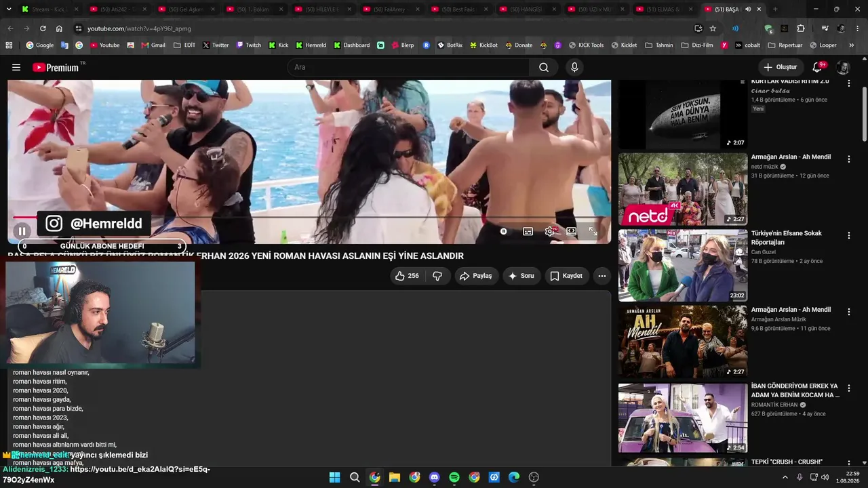Go to browser home page
The height and width of the screenshot is (488, 868).
pos(59,28)
